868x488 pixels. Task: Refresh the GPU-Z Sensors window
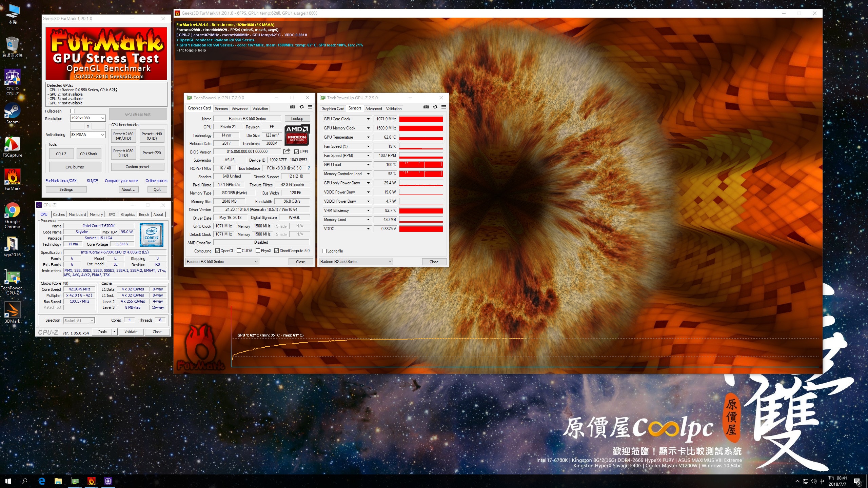coord(435,107)
